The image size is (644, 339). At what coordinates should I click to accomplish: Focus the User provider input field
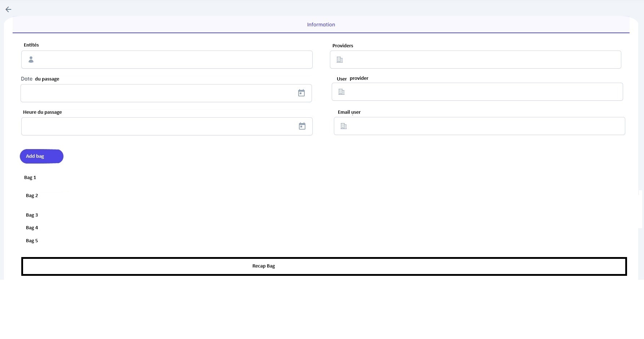481,92
